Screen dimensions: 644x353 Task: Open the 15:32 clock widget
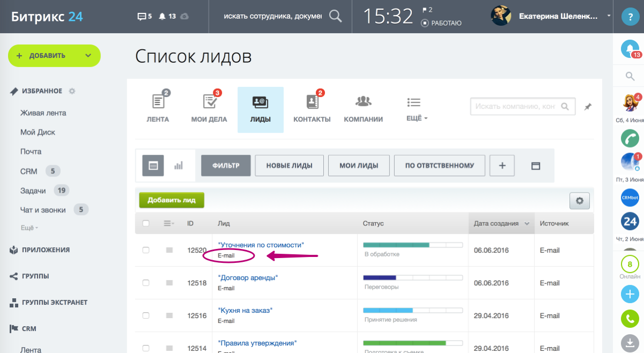(389, 17)
